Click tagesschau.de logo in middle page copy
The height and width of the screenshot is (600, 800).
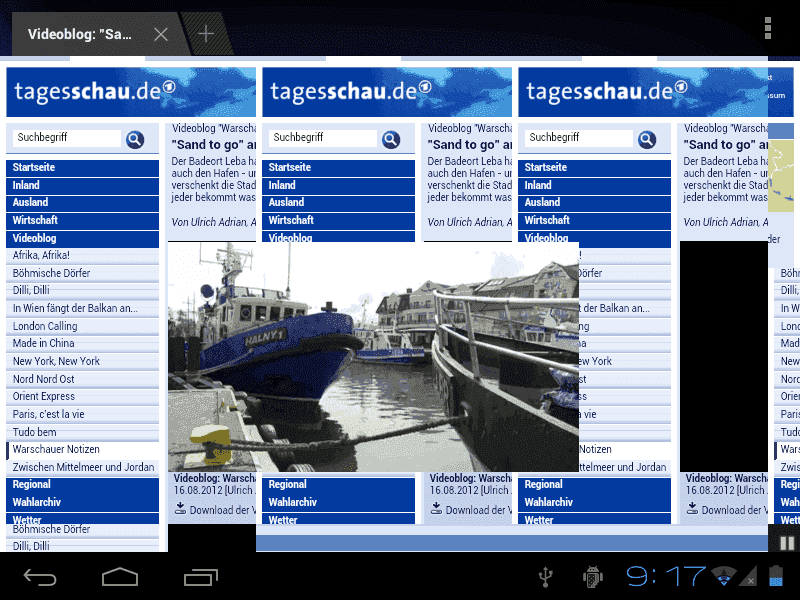[351, 91]
